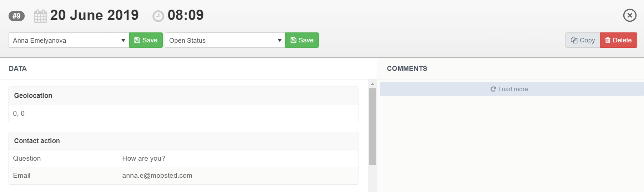This screenshot has width=644, height=192.
Task: Click the anna.e@mobsted.com email value
Action: click(157, 176)
